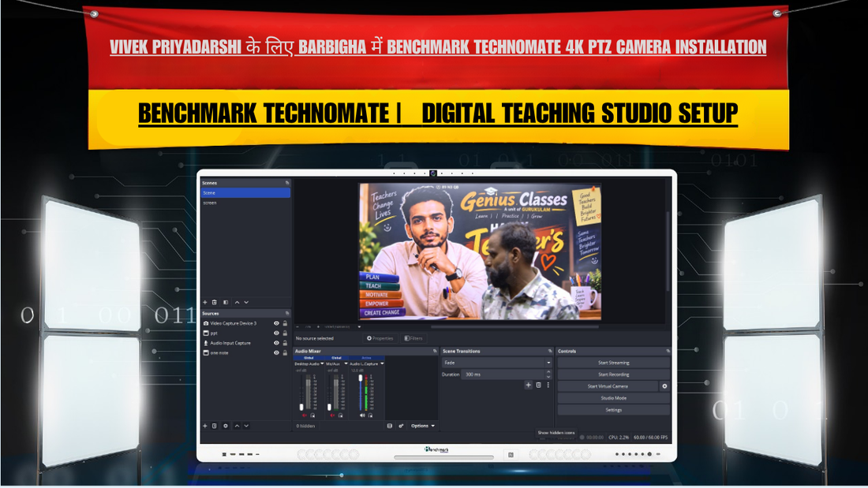Toggle lock on one note source

285,353
